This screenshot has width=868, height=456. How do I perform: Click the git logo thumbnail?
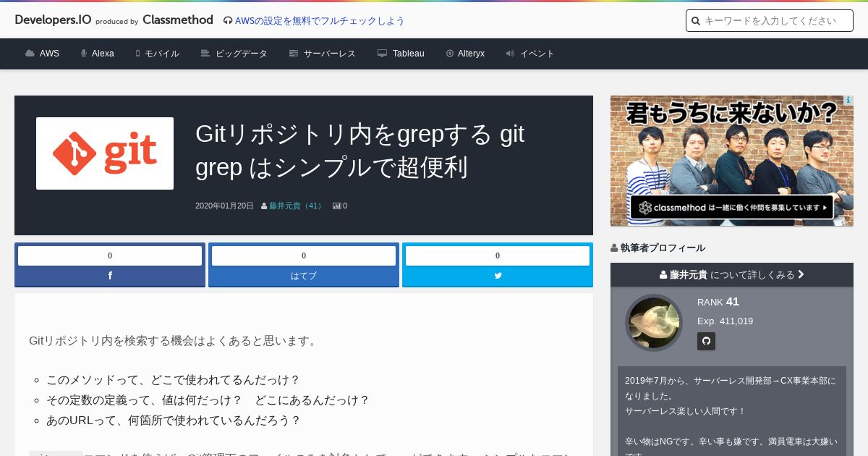[x=105, y=153]
